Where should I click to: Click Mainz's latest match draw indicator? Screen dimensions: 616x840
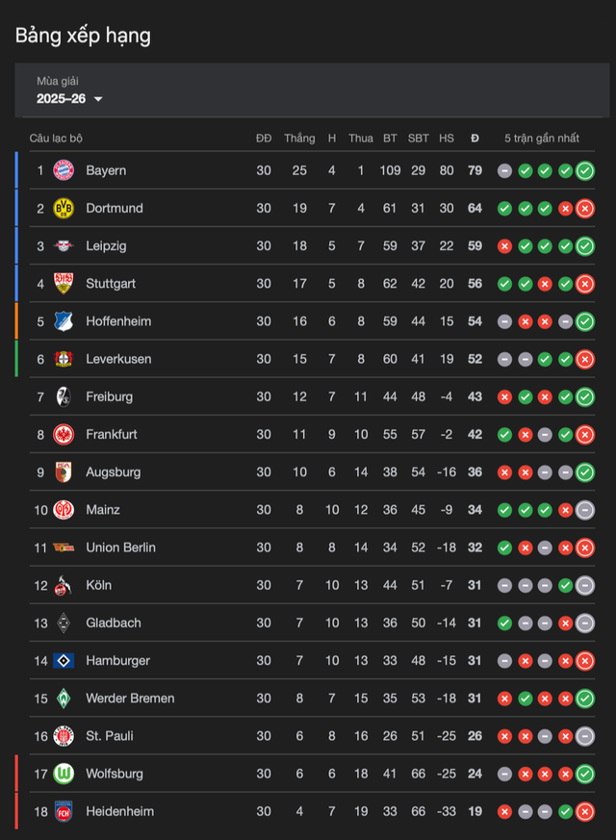pos(585,510)
